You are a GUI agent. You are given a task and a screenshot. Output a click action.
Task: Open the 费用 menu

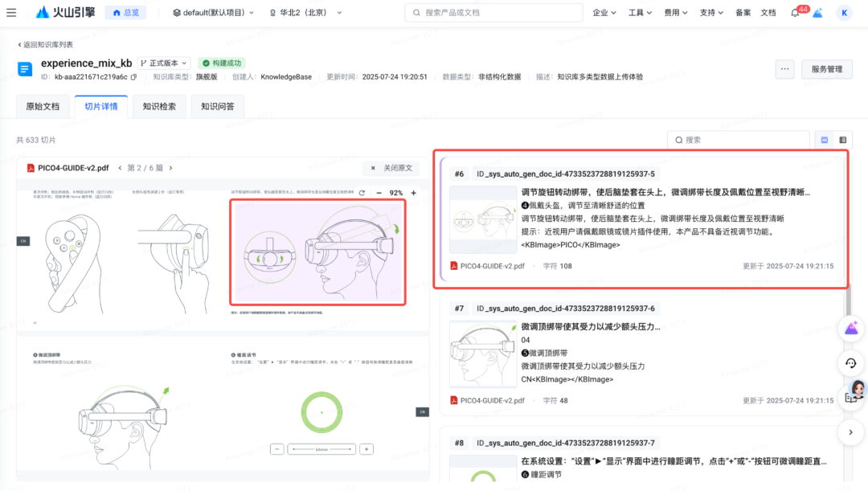tap(675, 12)
